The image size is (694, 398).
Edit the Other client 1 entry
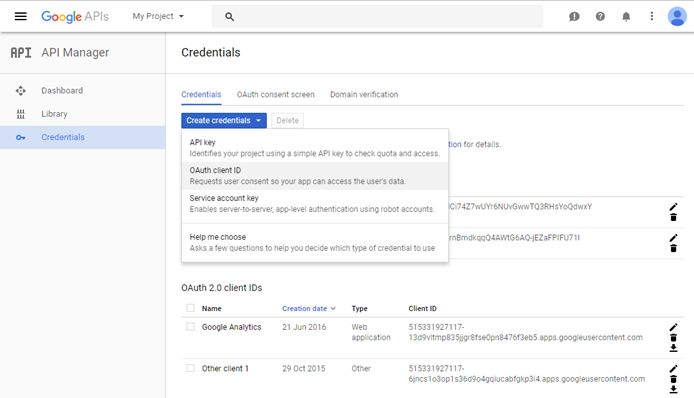coord(673,369)
